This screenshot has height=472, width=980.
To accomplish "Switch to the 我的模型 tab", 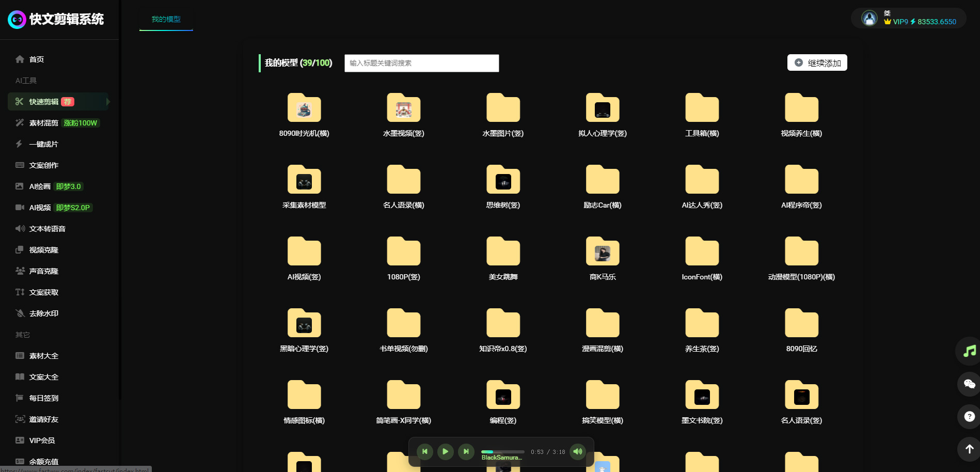I will 166,19.
